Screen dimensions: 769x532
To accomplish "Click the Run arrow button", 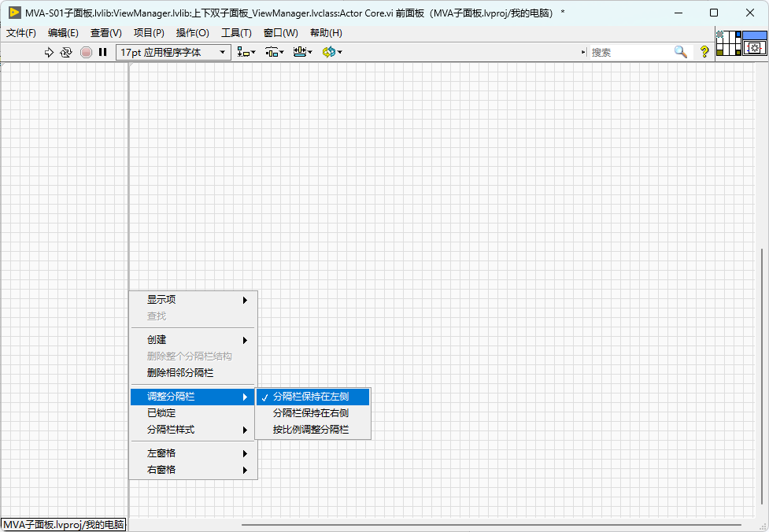I will (49, 52).
